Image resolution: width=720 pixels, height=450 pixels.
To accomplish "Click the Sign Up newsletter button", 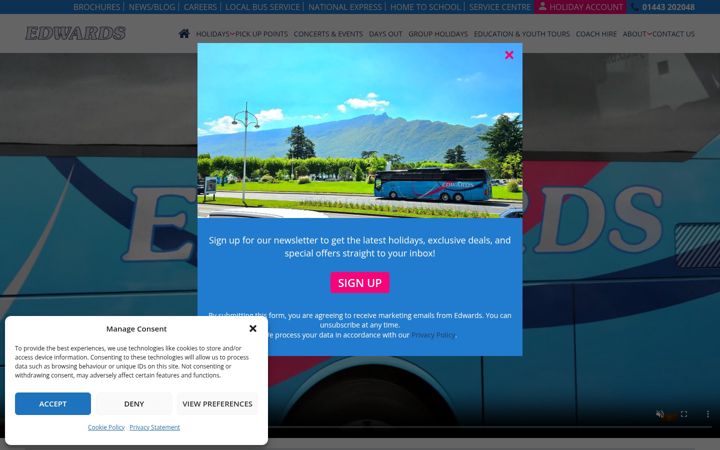I will 360,283.
